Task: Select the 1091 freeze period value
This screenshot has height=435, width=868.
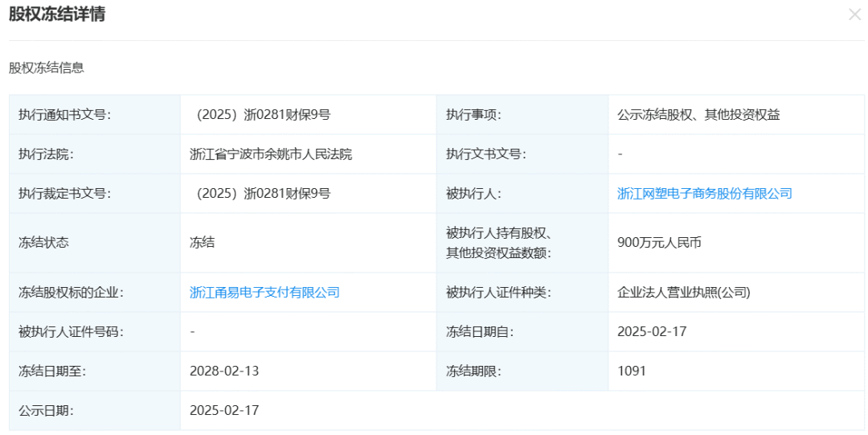Action: point(632,371)
